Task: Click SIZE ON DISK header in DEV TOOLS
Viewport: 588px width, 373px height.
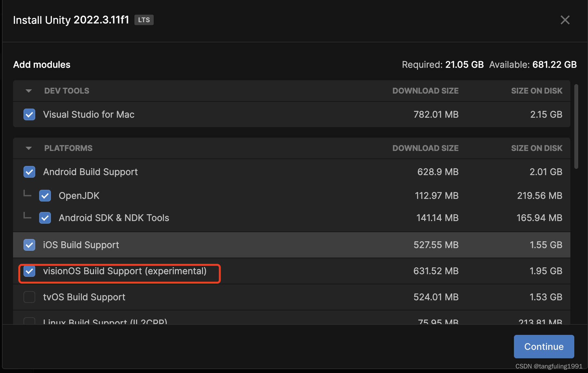Action: 537,91
